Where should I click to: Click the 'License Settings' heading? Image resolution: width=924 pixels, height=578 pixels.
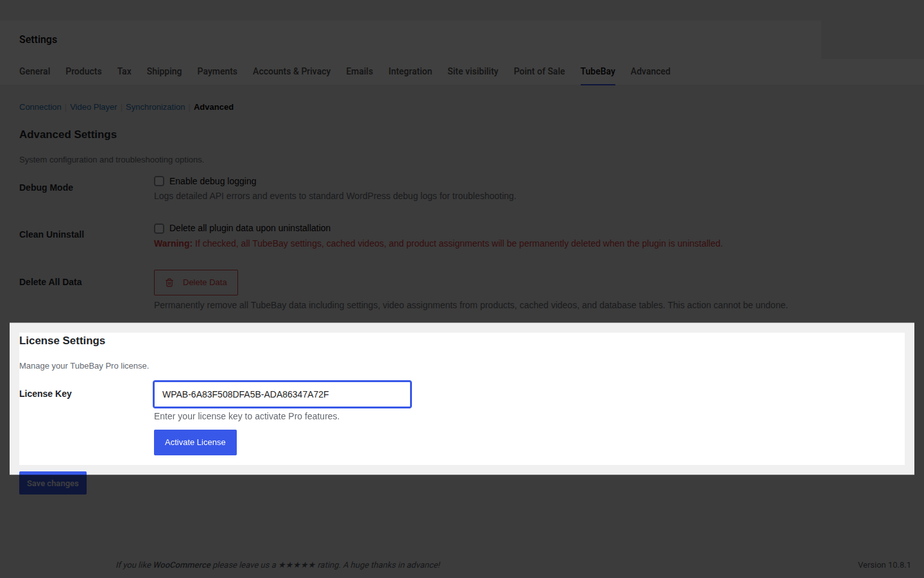coord(62,341)
